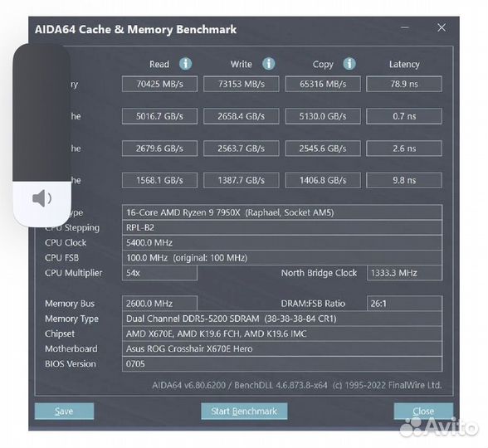Click the Read column info icon
This screenshot has height=448, width=488.
tap(186, 64)
